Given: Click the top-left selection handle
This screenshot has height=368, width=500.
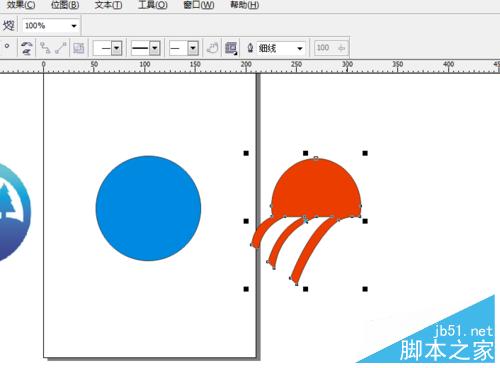Looking at the screenshot, I should 246,153.
